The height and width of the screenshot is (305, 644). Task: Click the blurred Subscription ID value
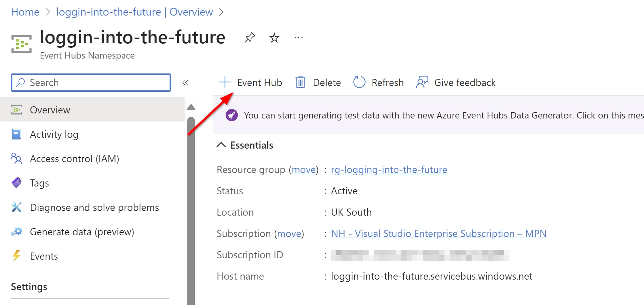[x=420, y=255]
